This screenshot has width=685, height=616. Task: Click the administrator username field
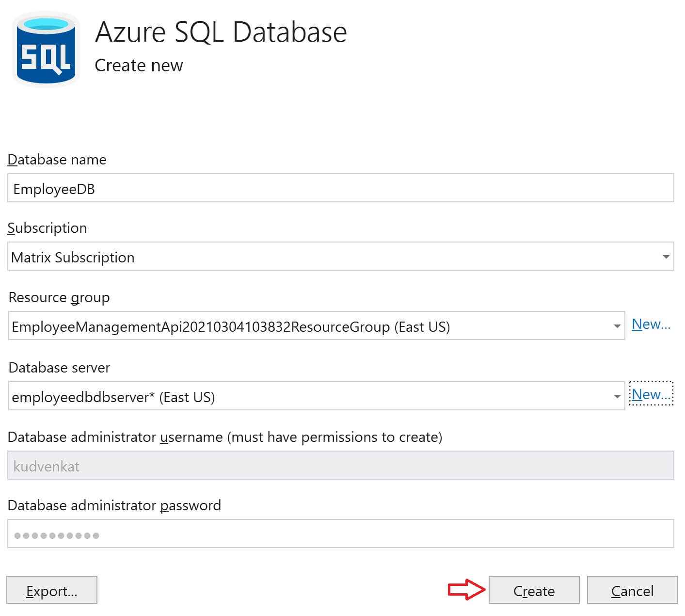click(x=340, y=465)
